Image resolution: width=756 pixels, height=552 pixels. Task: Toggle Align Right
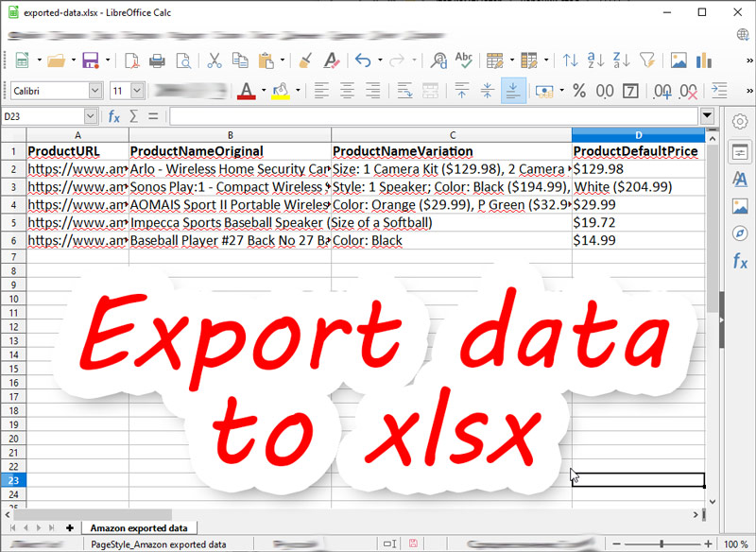372,91
